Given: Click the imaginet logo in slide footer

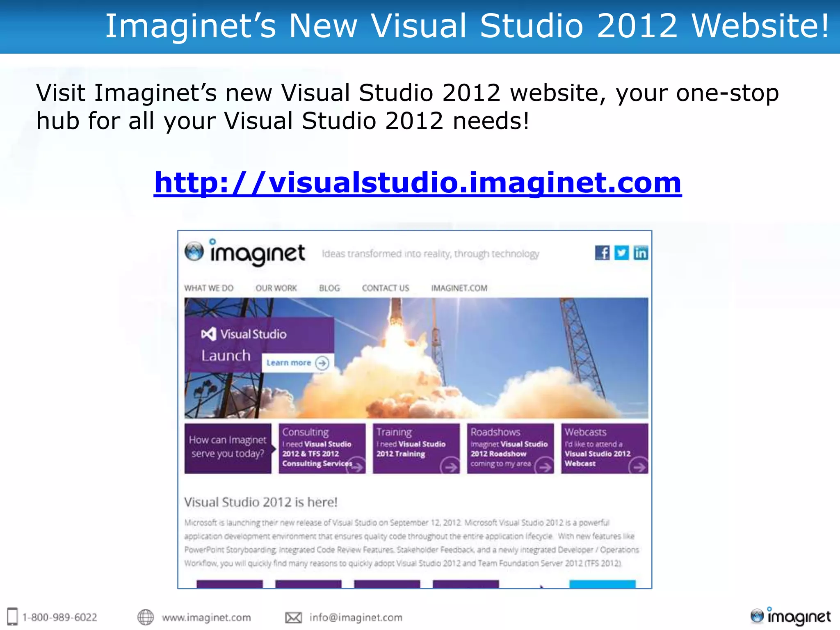Looking at the screenshot, I should click(790, 616).
